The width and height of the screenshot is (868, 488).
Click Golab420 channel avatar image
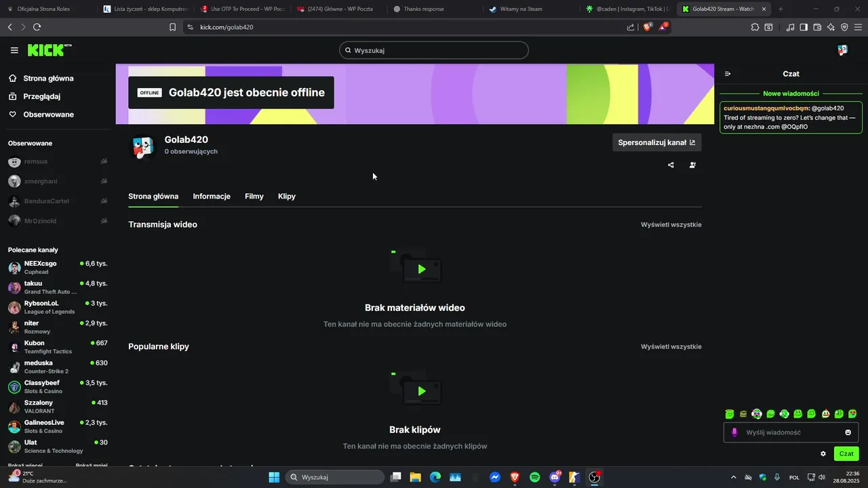pos(143,147)
